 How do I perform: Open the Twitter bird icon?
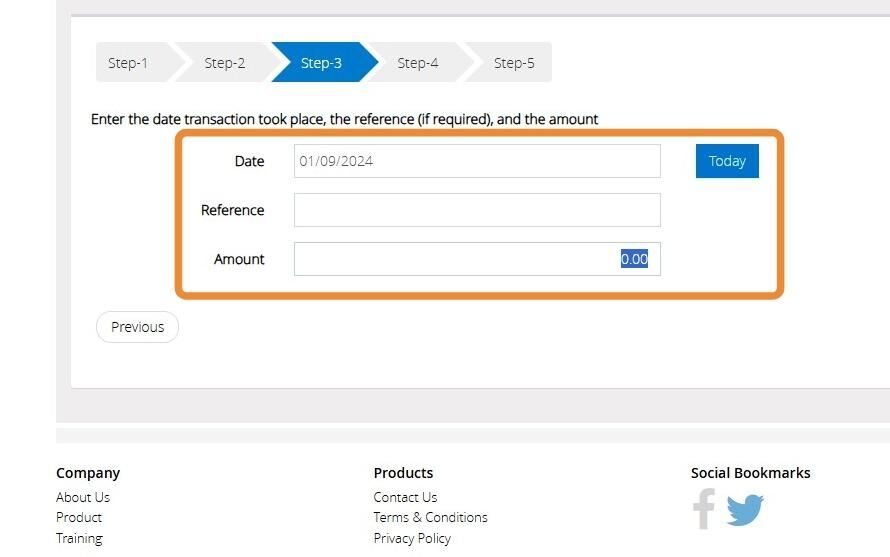(x=745, y=510)
